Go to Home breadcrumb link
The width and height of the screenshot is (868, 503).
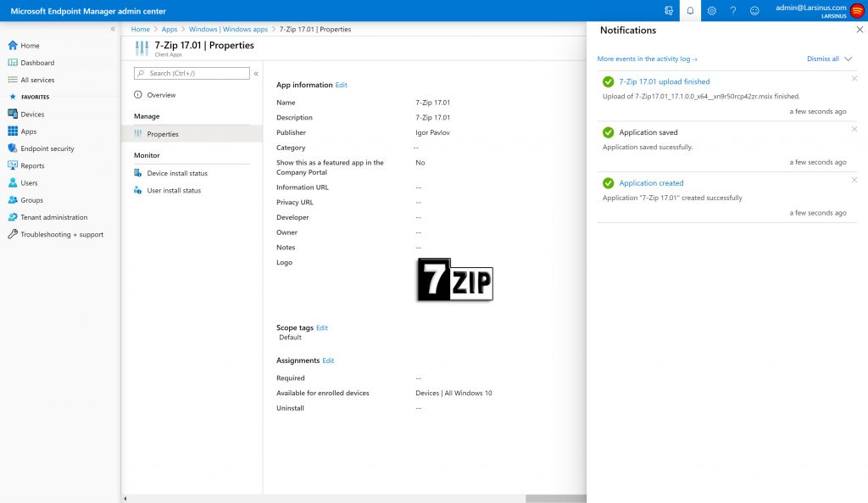click(x=140, y=30)
